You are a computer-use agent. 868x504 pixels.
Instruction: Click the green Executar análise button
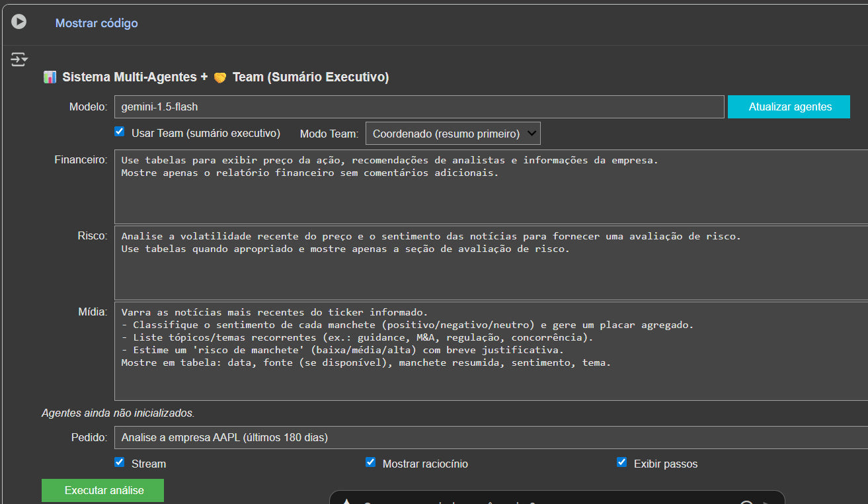coord(104,491)
